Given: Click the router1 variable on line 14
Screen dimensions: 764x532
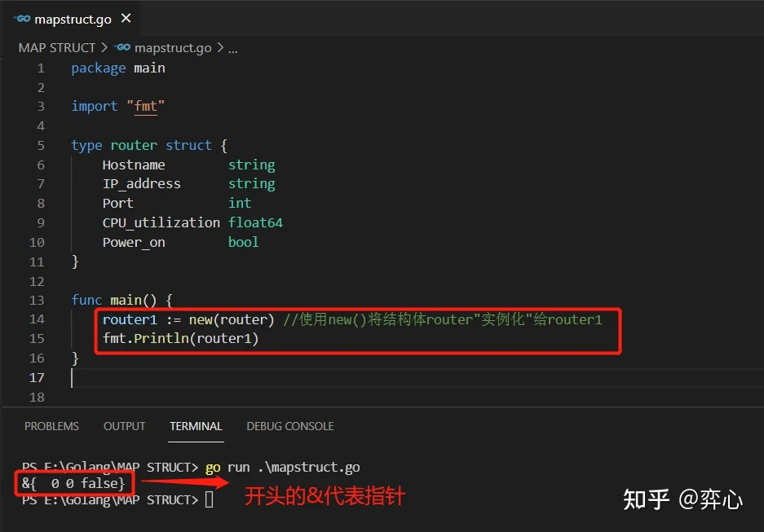Looking at the screenshot, I should 130,320.
